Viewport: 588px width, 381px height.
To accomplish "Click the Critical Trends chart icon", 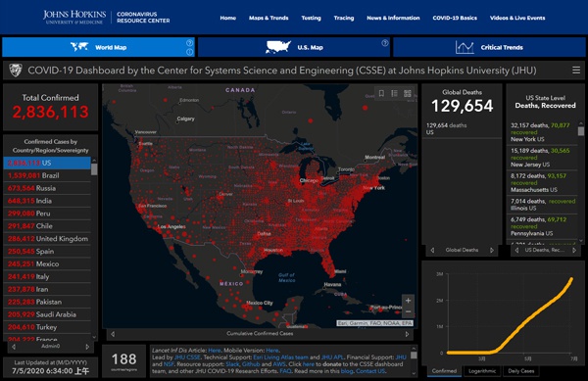I will point(465,47).
